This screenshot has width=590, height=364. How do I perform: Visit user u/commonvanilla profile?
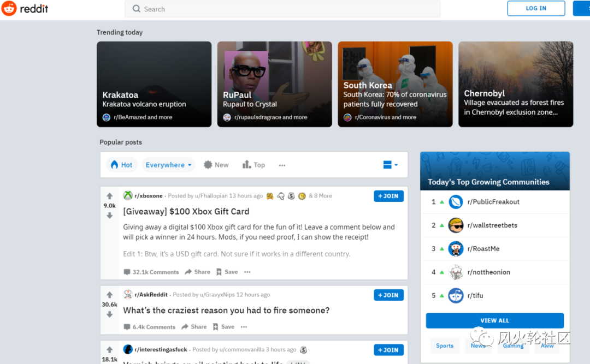point(242,350)
